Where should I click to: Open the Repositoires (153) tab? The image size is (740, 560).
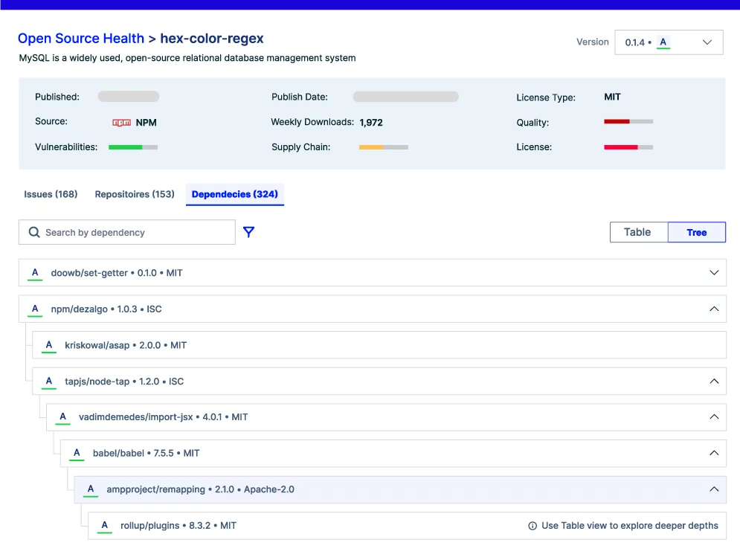click(x=135, y=194)
